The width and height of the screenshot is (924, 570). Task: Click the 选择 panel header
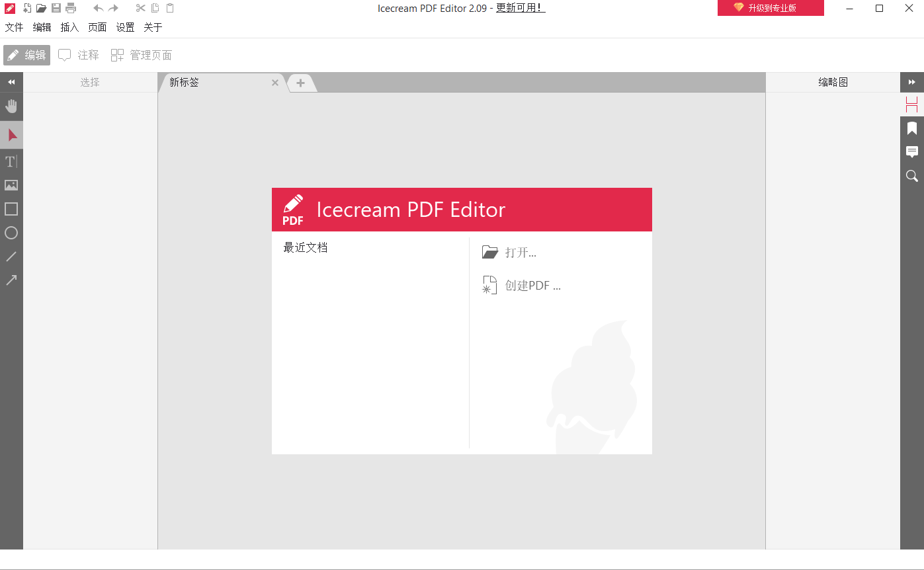[x=90, y=82]
